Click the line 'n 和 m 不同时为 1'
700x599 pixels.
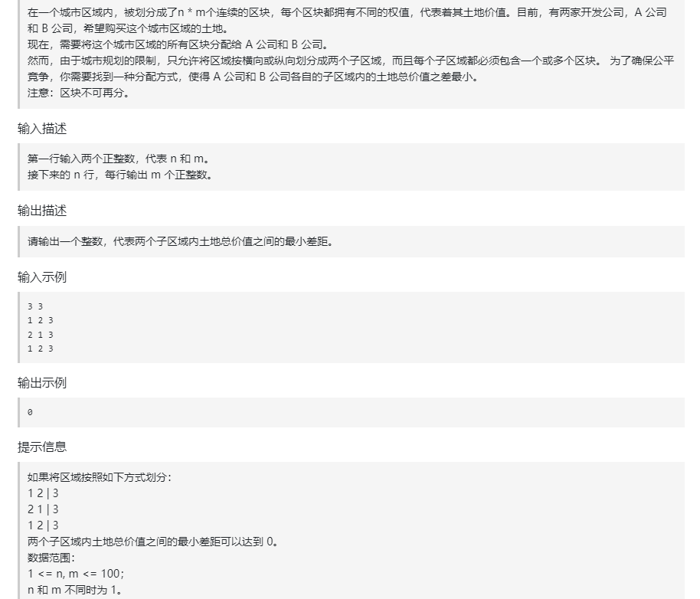66,588
